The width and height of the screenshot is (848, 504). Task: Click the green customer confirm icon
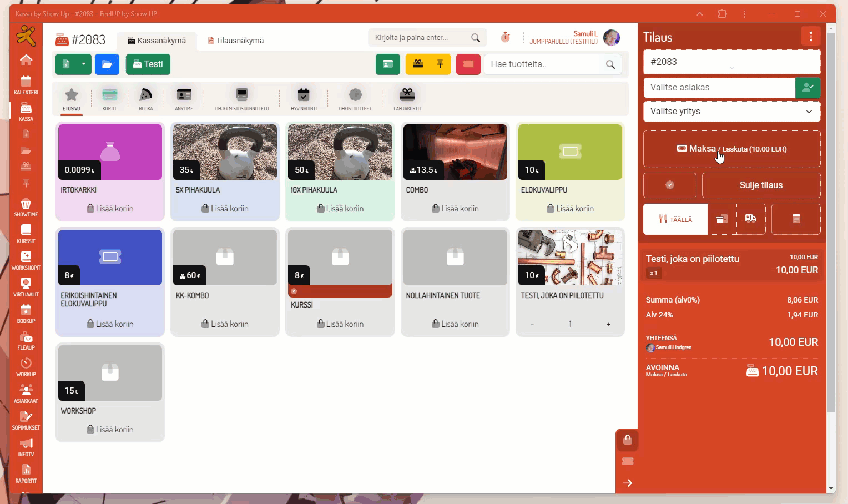tap(807, 88)
